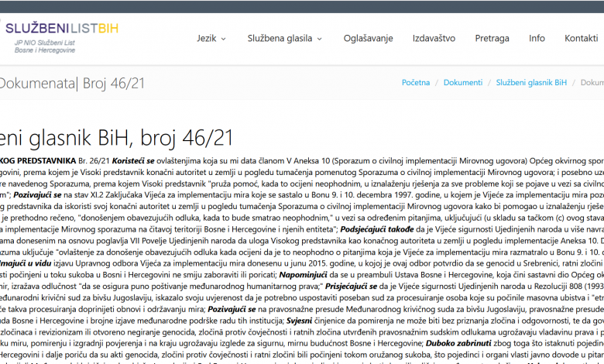Viewport: 604px width, 364px height.
Task: Click the chevron next to Jezik
Action: [224, 39]
